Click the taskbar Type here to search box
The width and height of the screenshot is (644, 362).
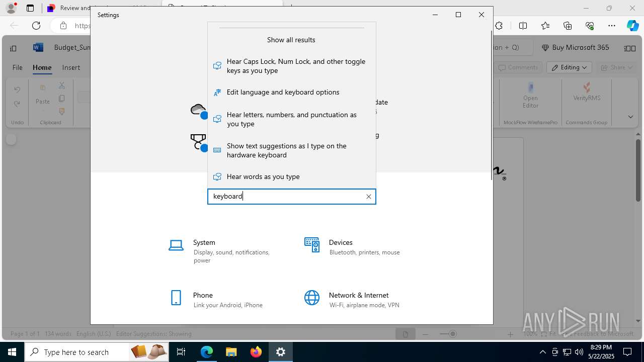point(97,352)
